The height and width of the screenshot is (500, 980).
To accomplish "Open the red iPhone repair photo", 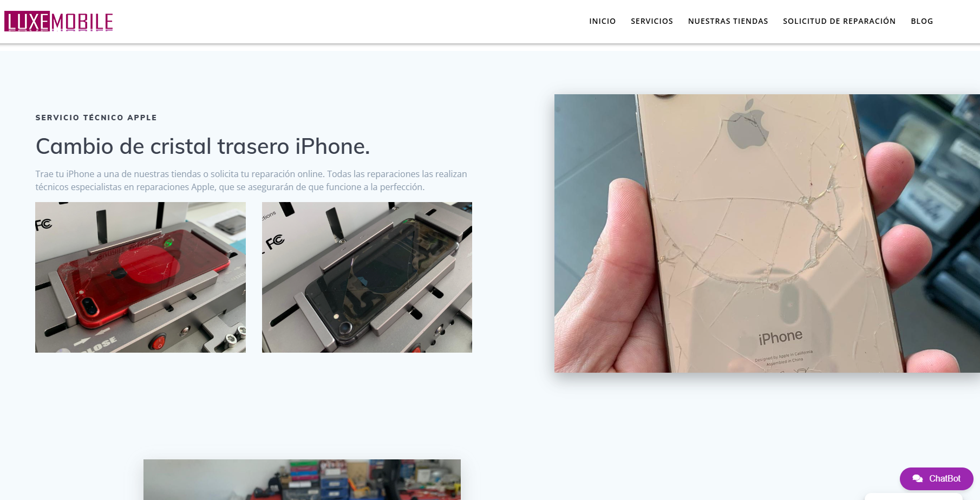I will (x=140, y=277).
